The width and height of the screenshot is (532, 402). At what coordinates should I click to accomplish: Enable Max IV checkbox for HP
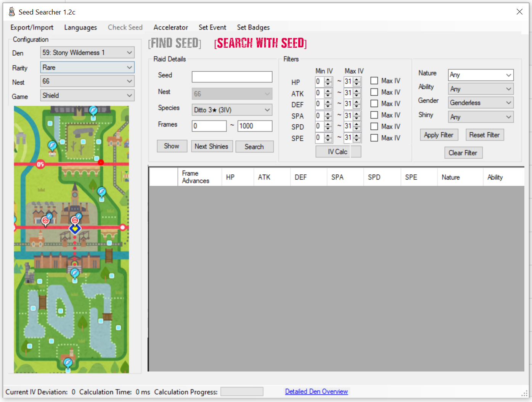pyautogui.click(x=374, y=81)
